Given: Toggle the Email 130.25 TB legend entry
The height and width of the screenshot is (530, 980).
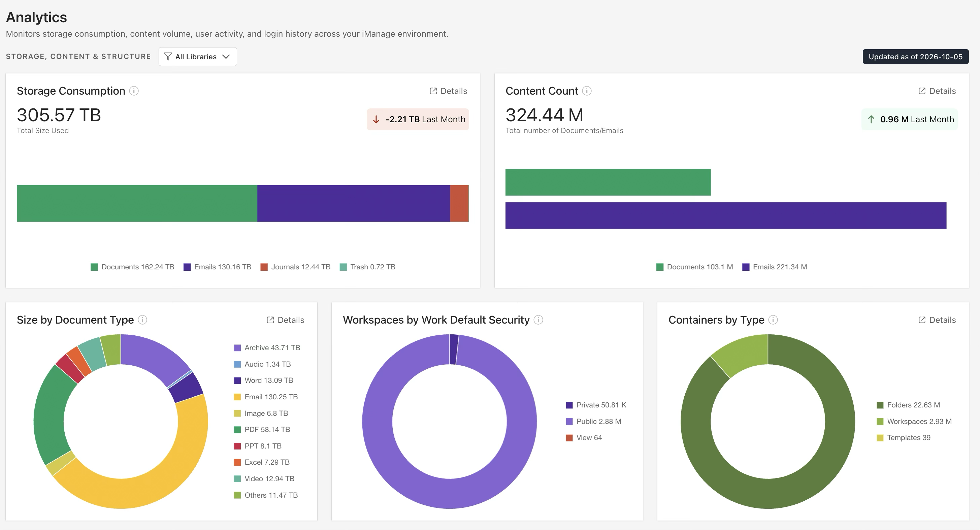Looking at the screenshot, I should click(x=266, y=397).
